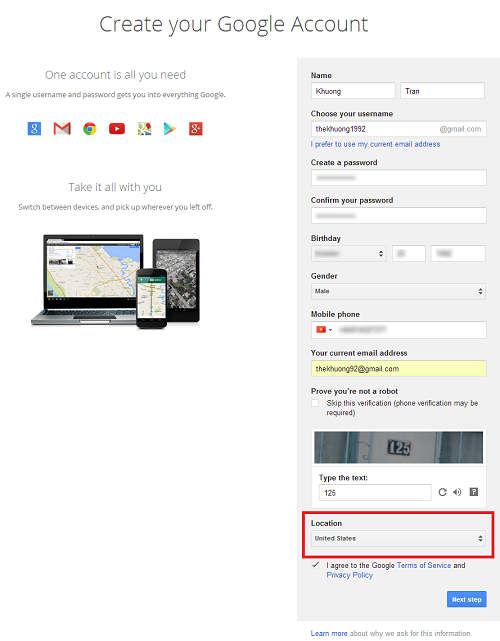Image resolution: width=500 pixels, height=641 pixels.
Task: Click the Take it all with you text
Action: click(x=115, y=187)
